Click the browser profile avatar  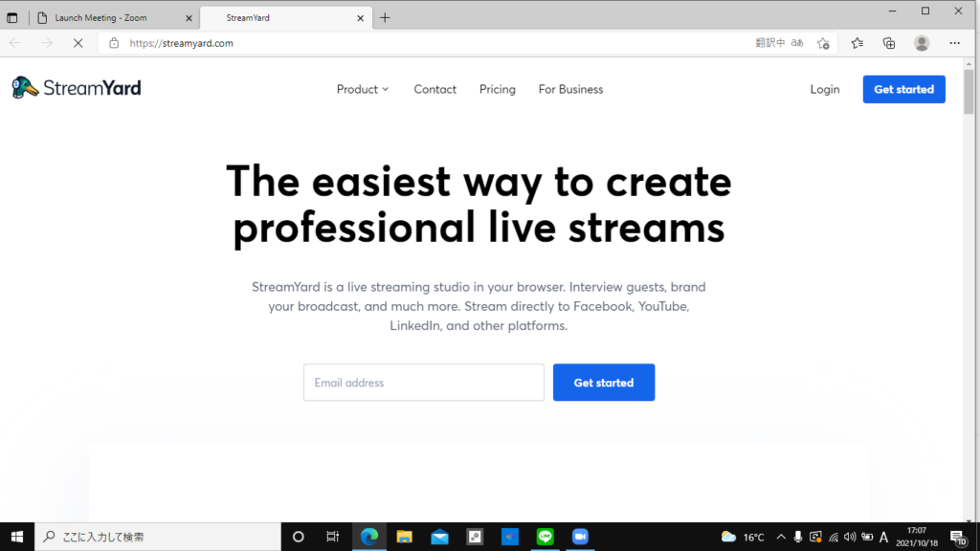click(922, 43)
